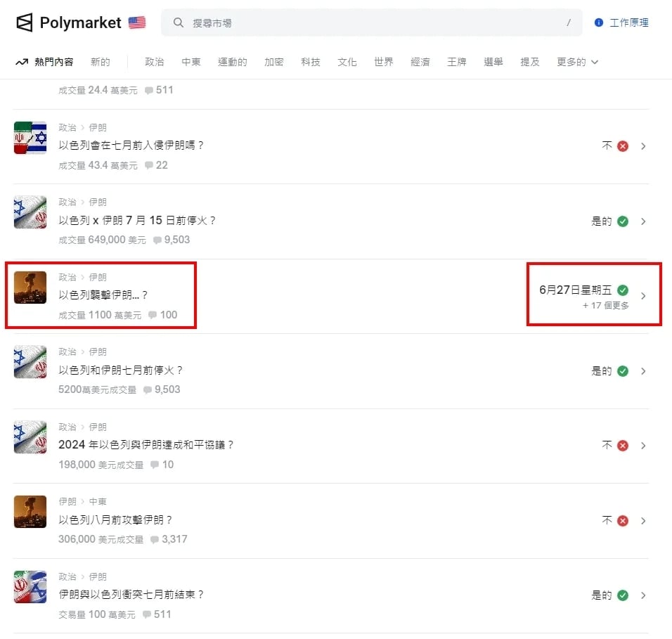Switch to the 政治 category tab
Image resolution: width=672 pixels, height=639 pixels.
(154, 62)
